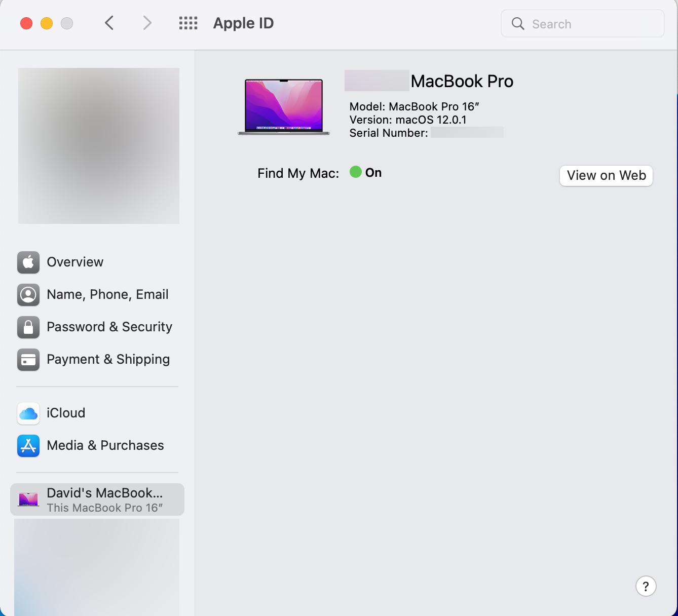Show all preferences grid icon
Viewport: 678px width, 616px height.
point(188,23)
